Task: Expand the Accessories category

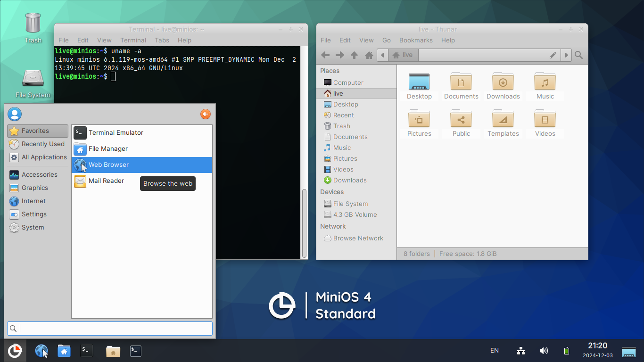Action: pos(39,175)
